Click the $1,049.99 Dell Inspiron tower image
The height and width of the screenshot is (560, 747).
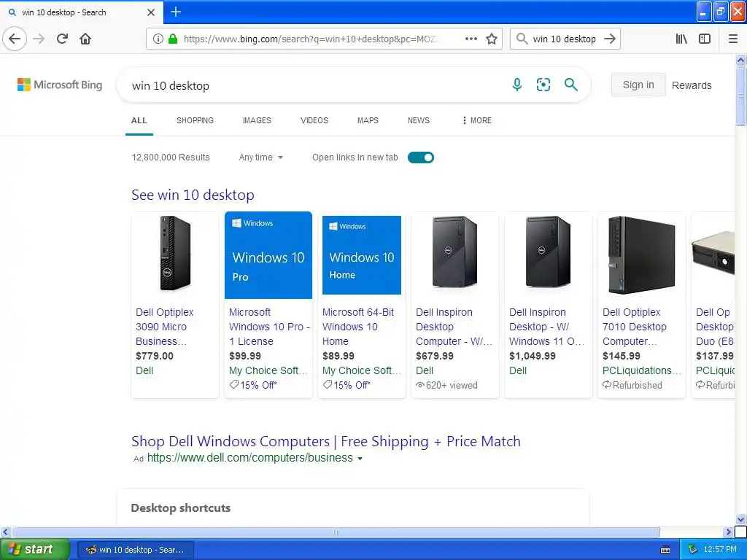click(x=548, y=252)
